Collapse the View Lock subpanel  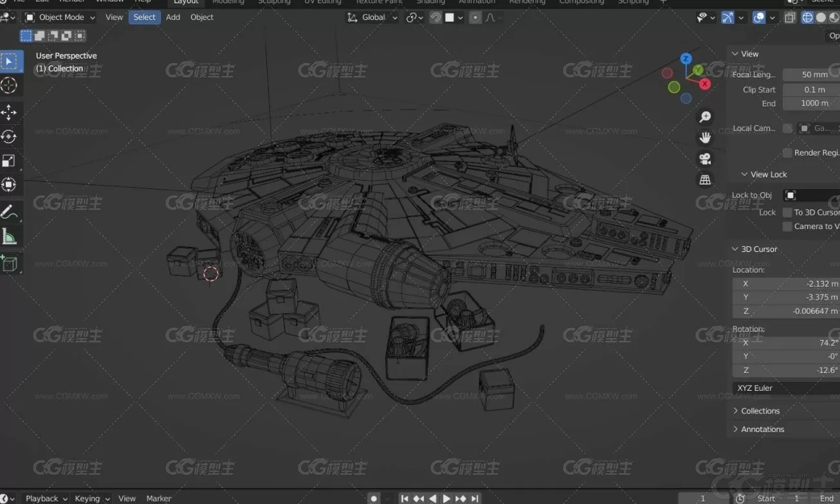point(763,175)
